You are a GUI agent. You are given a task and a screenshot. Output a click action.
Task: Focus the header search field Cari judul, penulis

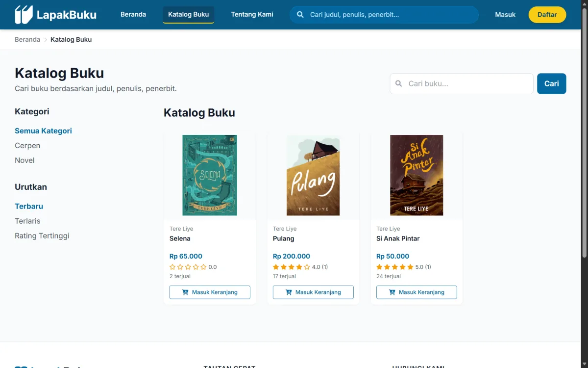point(384,15)
